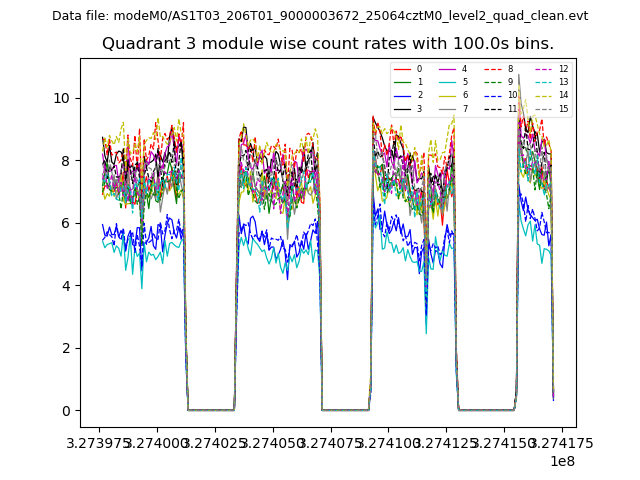Select legend entry label 10

pos(512,95)
